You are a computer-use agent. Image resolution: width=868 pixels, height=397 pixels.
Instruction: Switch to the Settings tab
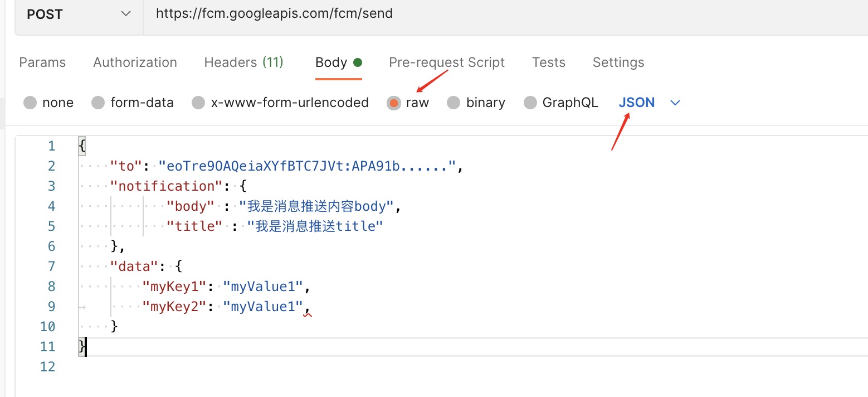click(618, 62)
